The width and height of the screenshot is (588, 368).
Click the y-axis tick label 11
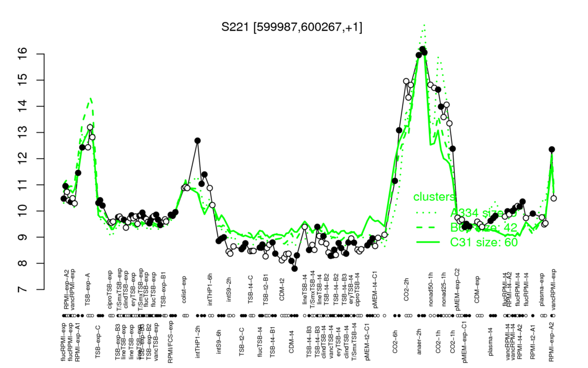tap(23, 185)
